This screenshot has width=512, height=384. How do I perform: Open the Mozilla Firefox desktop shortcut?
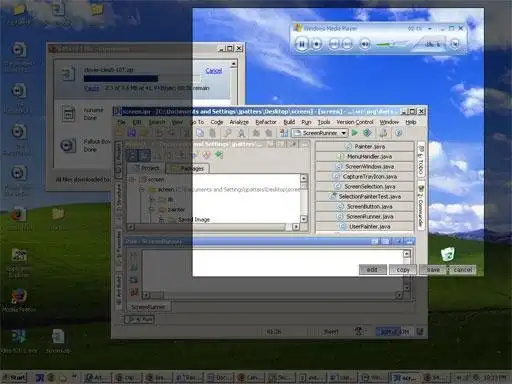coord(19,300)
